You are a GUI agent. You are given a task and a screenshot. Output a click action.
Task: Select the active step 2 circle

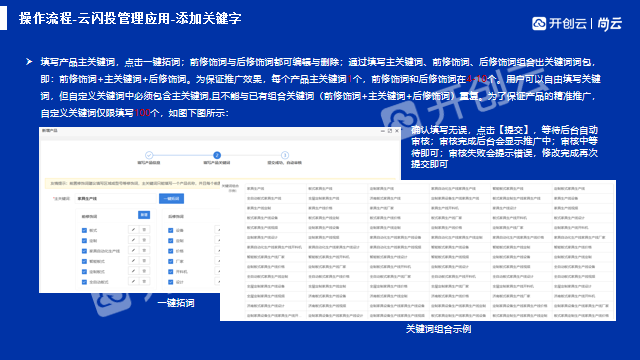coord(217,155)
